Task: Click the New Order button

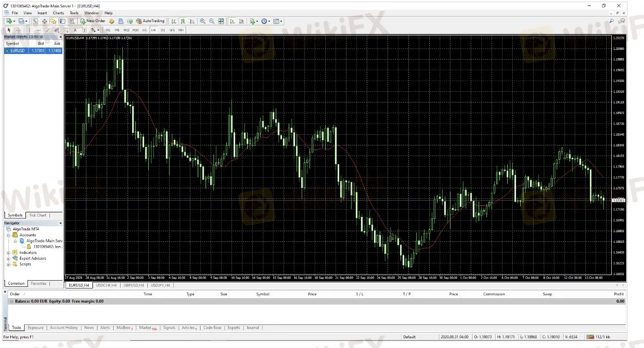Action: click(x=92, y=21)
